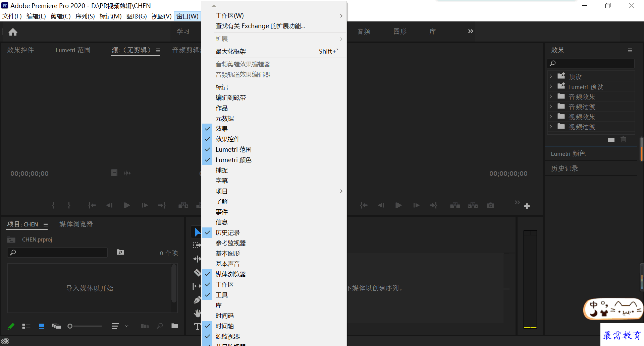Select the Ripple Edit tool
Image resolution: width=644 pixels, height=346 pixels.
[197, 259]
